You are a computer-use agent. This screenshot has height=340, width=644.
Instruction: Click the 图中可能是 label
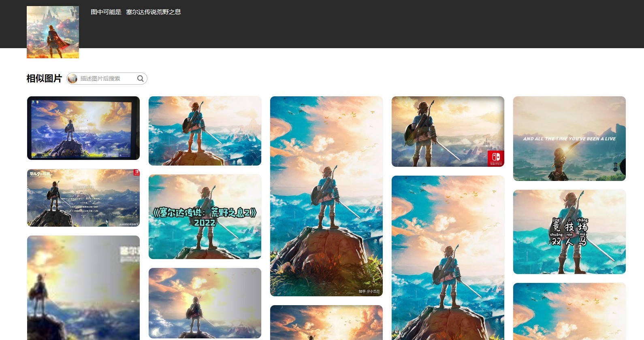coord(106,12)
